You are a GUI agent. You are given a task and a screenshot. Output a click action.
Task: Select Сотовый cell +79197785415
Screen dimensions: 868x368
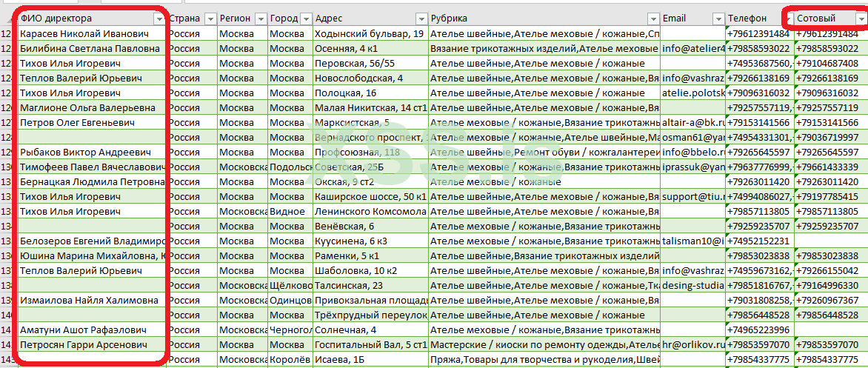coord(831,196)
